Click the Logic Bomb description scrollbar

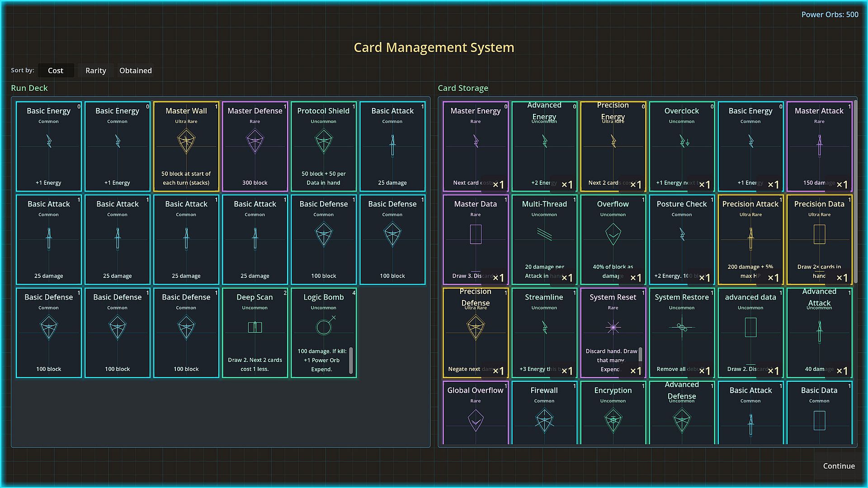click(x=351, y=360)
